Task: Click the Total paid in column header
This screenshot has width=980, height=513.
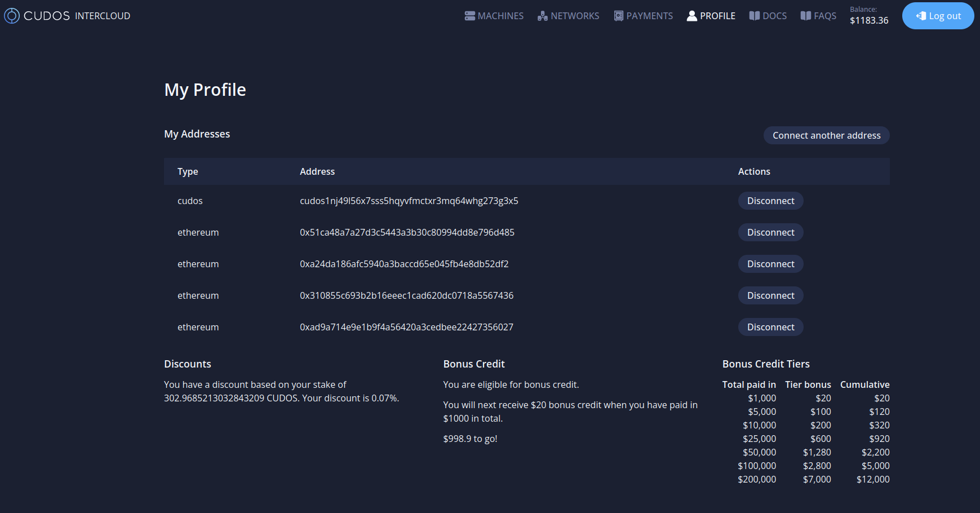Action: 749,384
